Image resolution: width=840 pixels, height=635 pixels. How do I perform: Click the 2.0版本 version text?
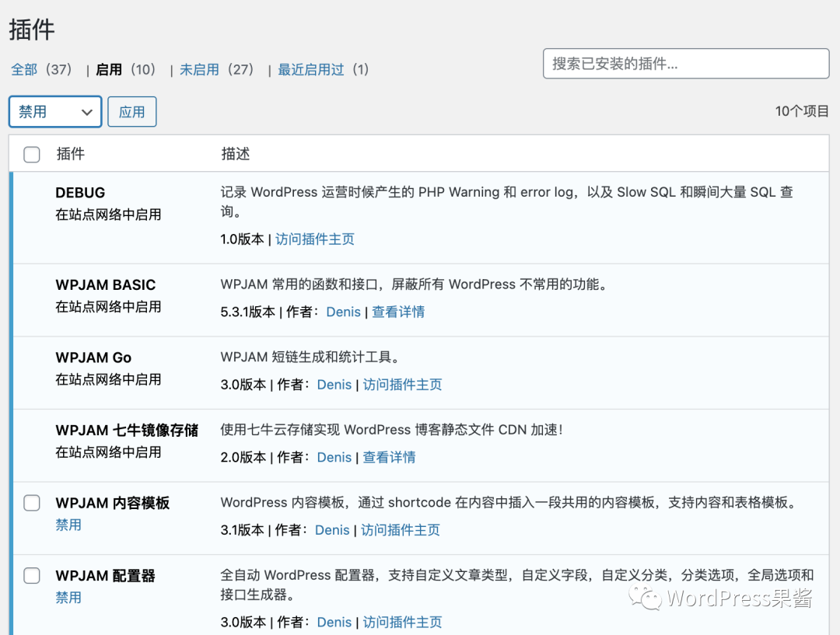tap(243, 458)
